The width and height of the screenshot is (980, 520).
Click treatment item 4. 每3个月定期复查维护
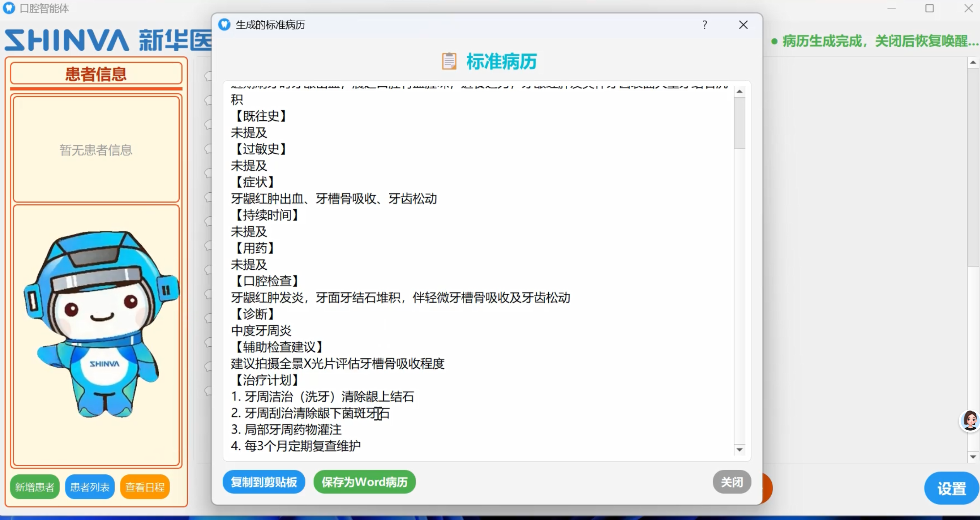tap(296, 446)
